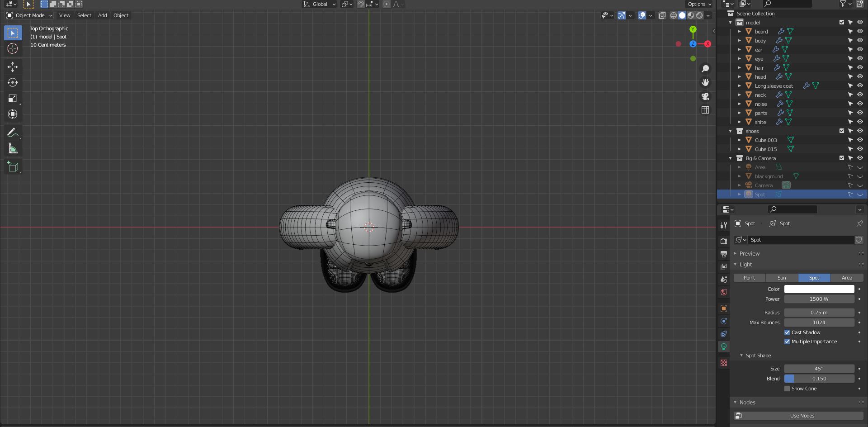This screenshot has height=427, width=868.
Task: Expand the Preview panel
Action: [x=749, y=254]
